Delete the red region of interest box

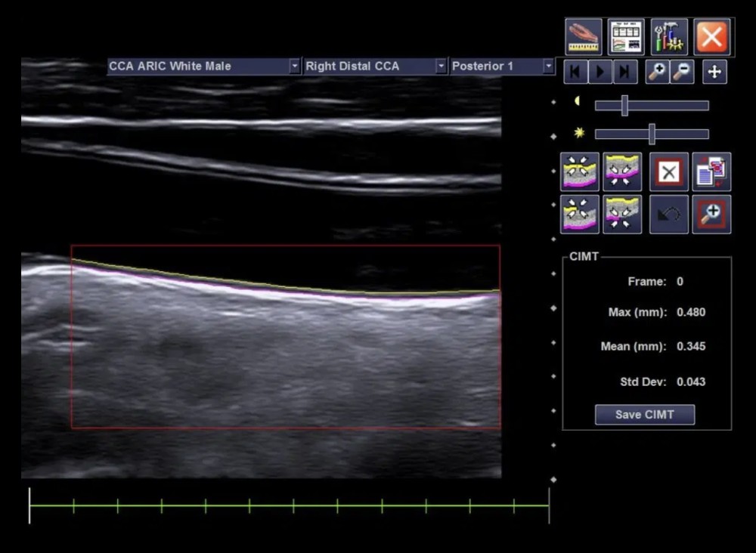[669, 171]
